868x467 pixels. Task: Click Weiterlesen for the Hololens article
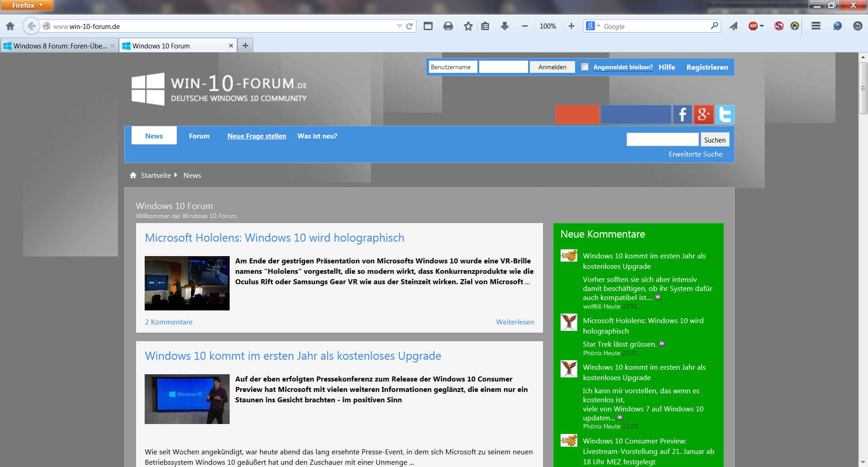tap(515, 322)
